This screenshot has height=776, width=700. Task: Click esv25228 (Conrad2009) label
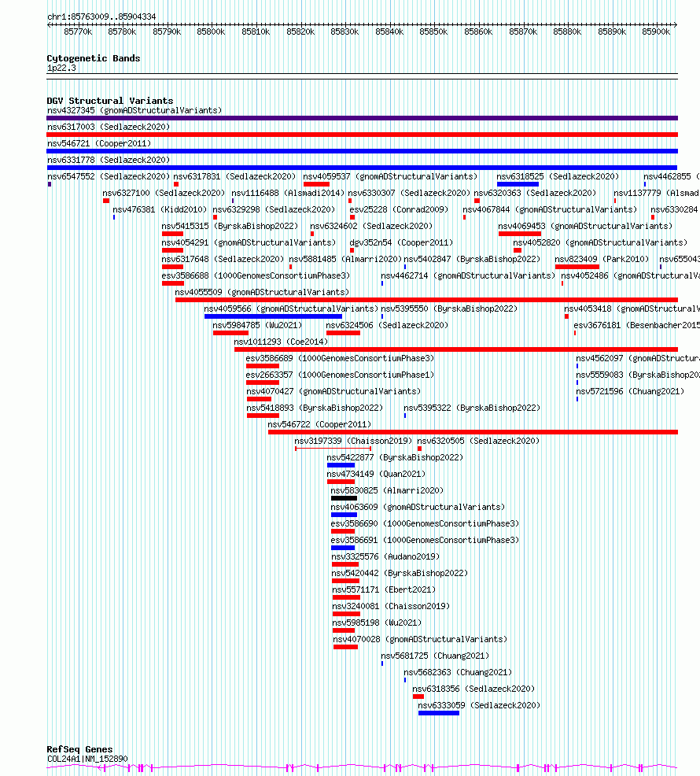point(399,209)
